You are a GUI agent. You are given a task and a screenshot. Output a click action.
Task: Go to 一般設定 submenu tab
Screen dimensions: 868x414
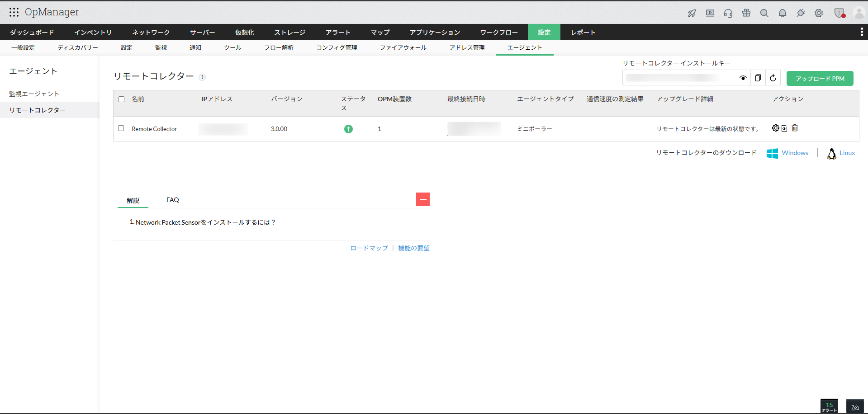coord(23,47)
